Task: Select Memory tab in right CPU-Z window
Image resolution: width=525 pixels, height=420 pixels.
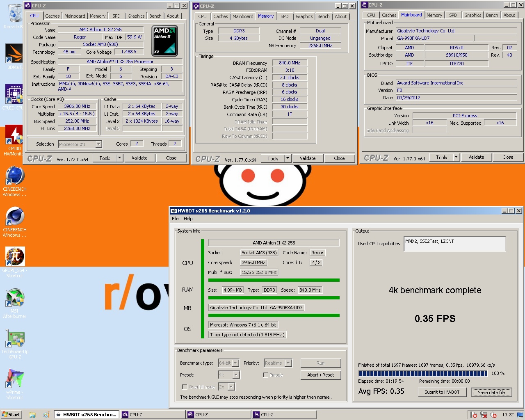Action: [434, 15]
